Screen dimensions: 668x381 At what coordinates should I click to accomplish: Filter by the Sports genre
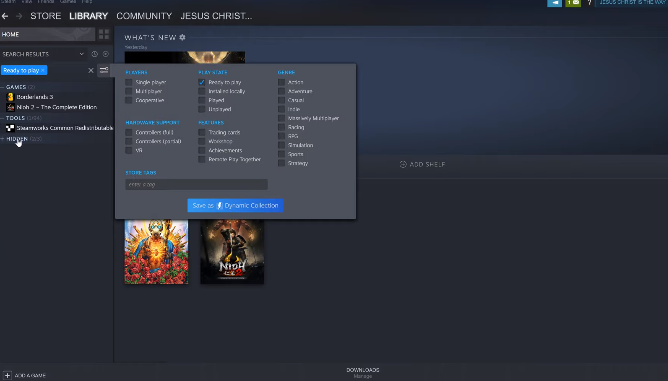click(281, 154)
